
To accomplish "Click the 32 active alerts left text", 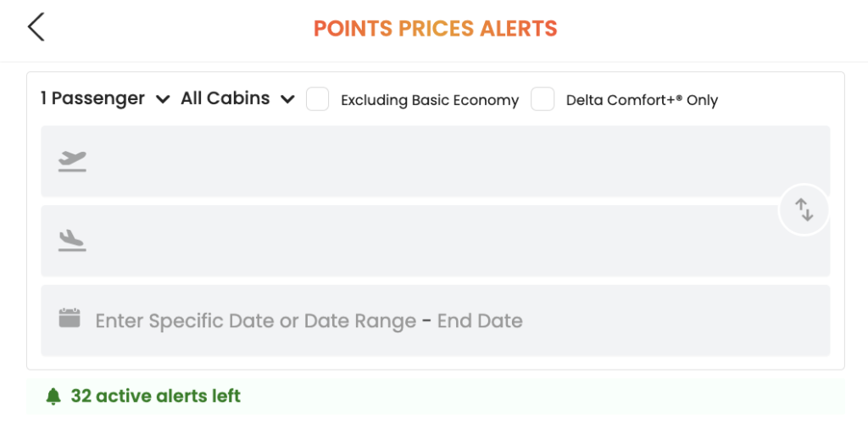I will [156, 396].
